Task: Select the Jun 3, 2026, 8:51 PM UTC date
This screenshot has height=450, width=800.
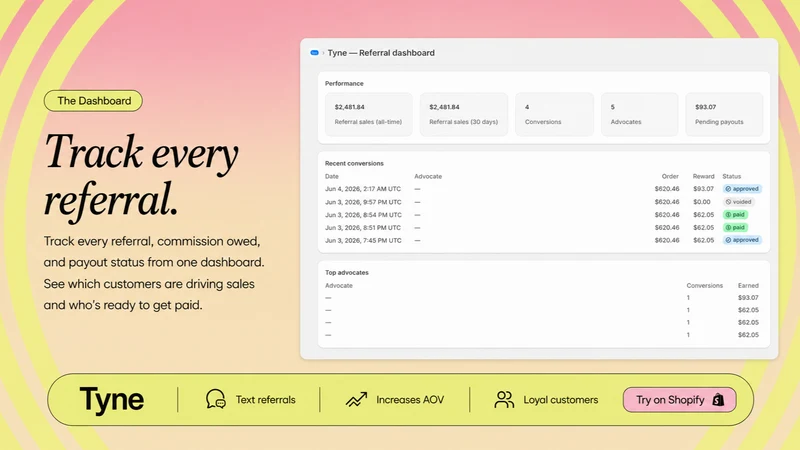Action: click(x=363, y=228)
